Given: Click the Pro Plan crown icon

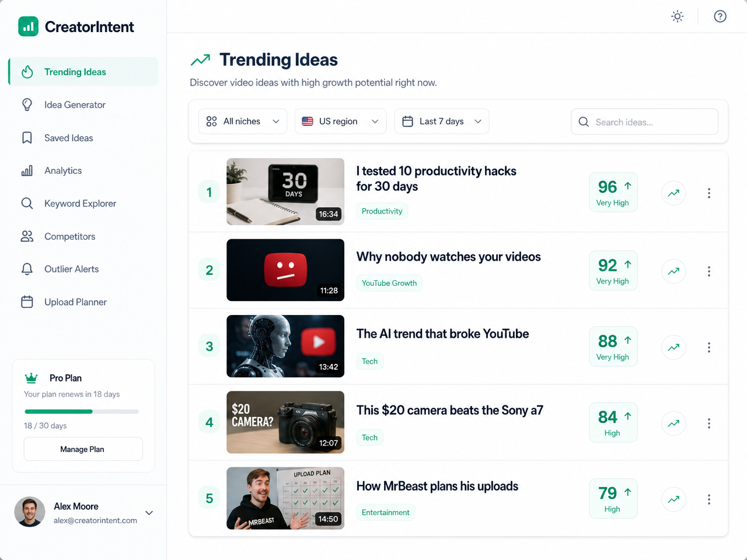Looking at the screenshot, I should tap(32, 378).
